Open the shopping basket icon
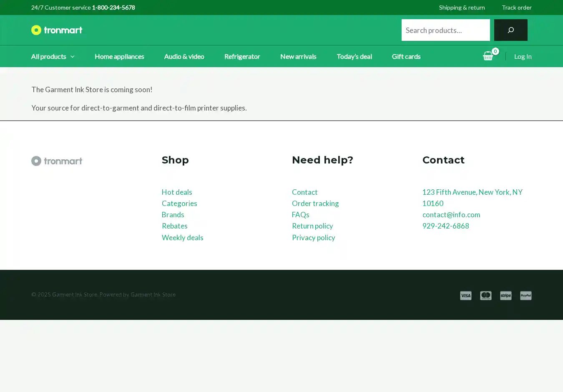Screen dimensions: 563x392 (x=488, y=56)
